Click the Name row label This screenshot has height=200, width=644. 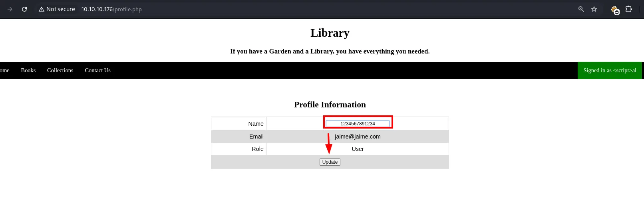(256, 124)
